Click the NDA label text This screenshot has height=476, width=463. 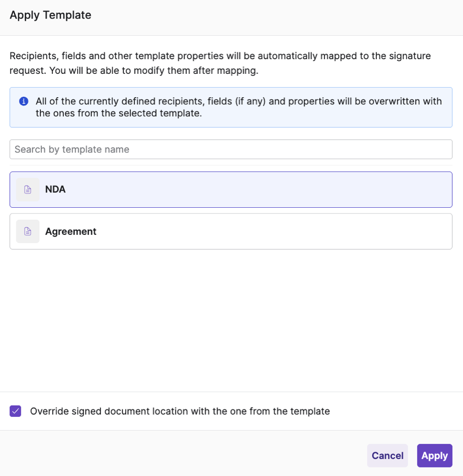55,189
